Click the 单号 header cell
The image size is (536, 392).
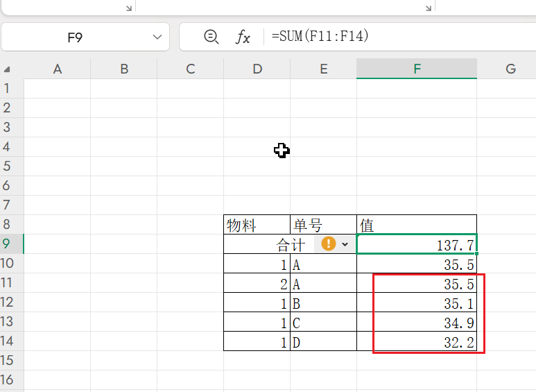coord(323,225)
